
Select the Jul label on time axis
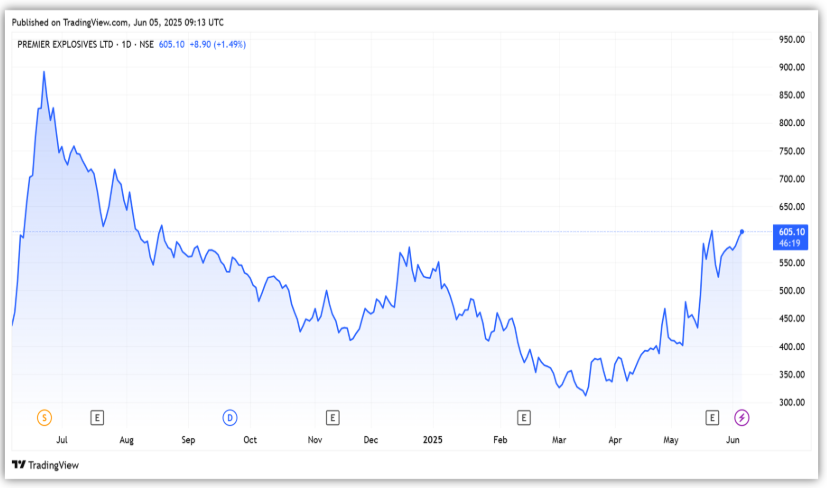[x=62, y=439]
